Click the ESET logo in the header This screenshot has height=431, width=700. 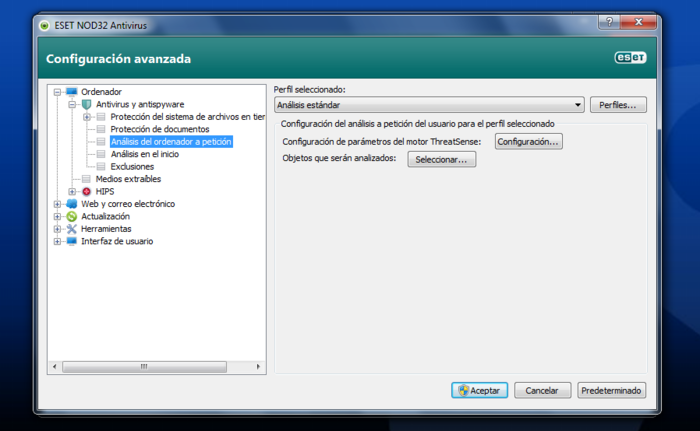pos(630,58)
